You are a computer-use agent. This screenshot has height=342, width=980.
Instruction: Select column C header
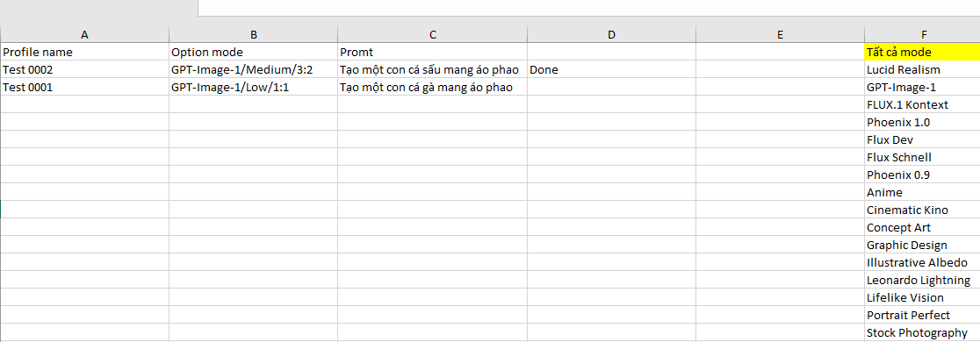pos(433,35)
